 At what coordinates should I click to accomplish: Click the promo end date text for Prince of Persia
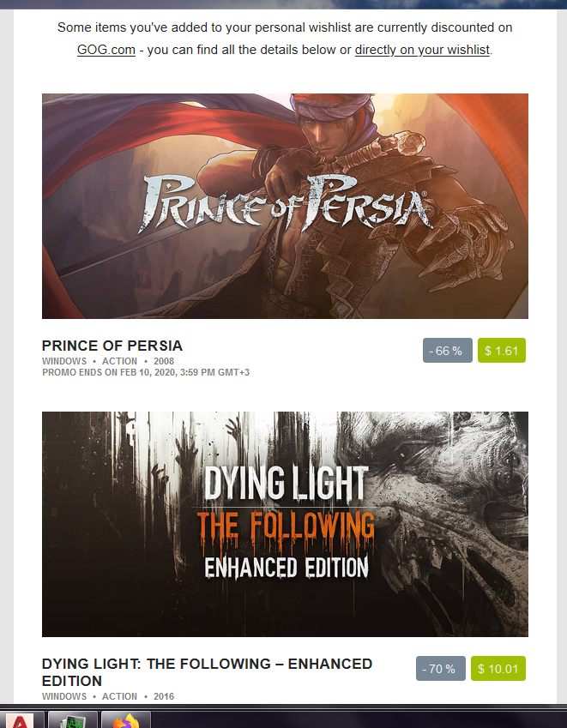tap(146, 372)
